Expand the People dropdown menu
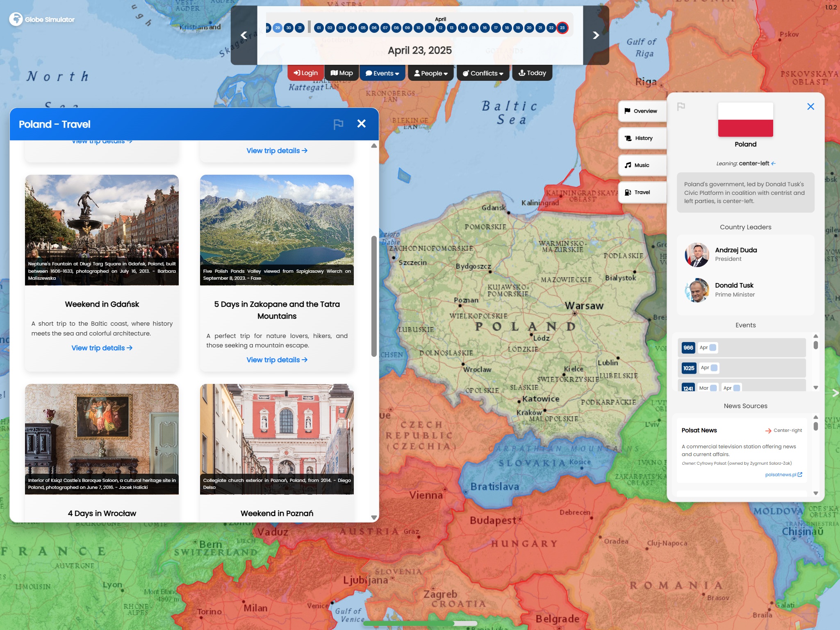840x630 pixels. 430,73
